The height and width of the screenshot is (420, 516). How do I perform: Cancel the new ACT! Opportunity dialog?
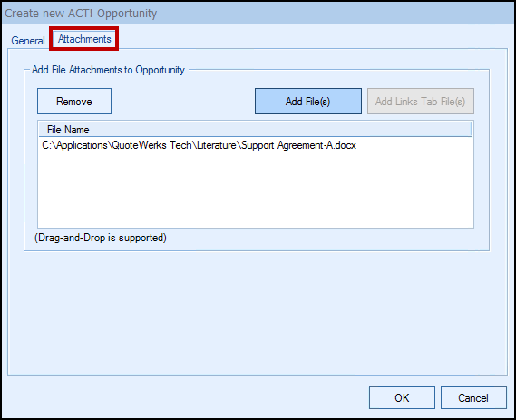473,397
